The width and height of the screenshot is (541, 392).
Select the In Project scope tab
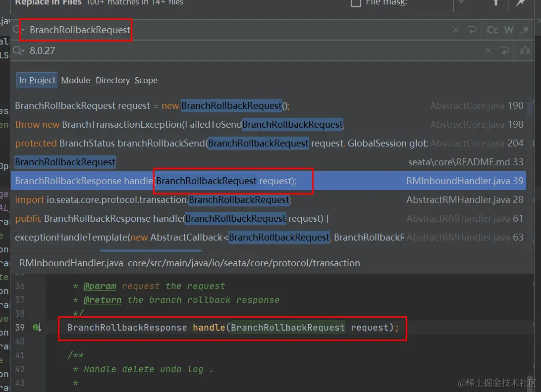pos(37,80)
